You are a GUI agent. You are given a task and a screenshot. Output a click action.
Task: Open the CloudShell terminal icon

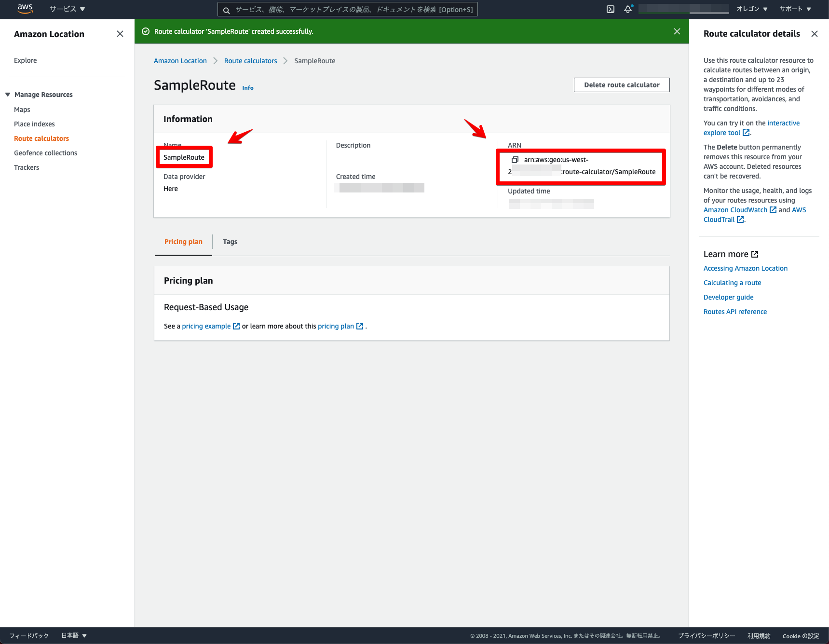pos(611,9)
